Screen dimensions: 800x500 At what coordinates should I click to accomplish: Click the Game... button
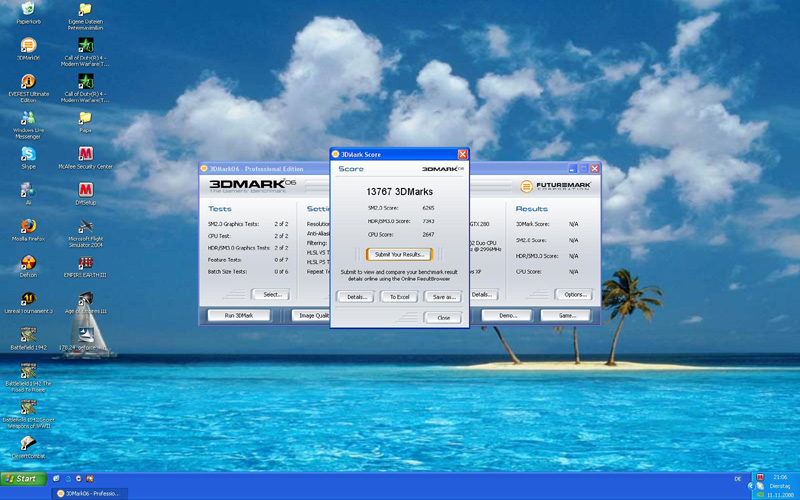click(566, 315)
